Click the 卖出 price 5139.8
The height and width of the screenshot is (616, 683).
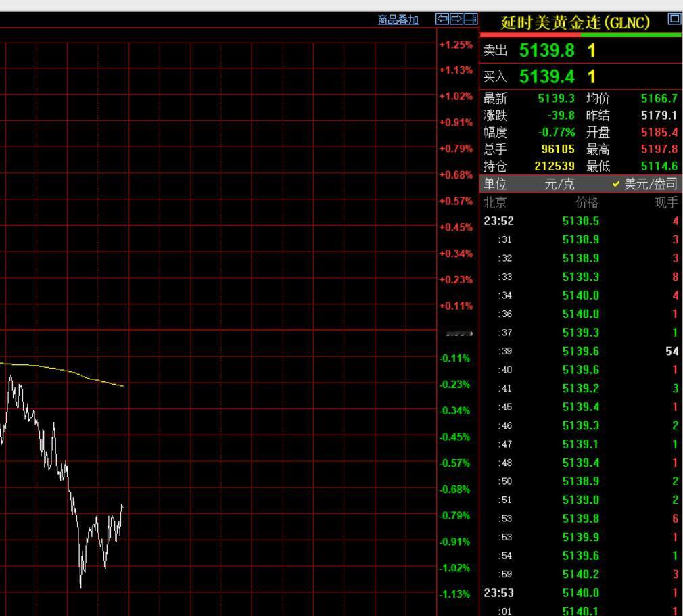546,51
